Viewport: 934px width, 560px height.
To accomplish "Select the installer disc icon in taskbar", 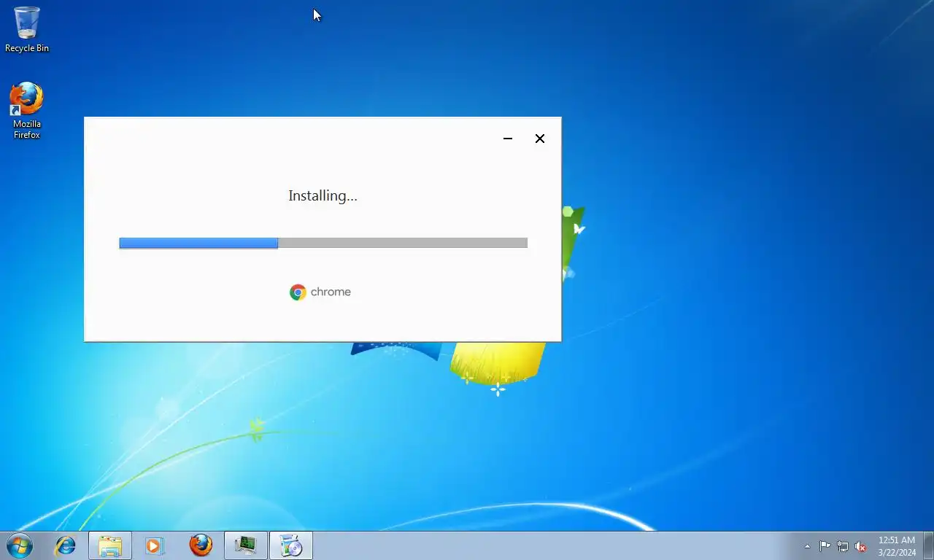I will click(x=291, y=545).
